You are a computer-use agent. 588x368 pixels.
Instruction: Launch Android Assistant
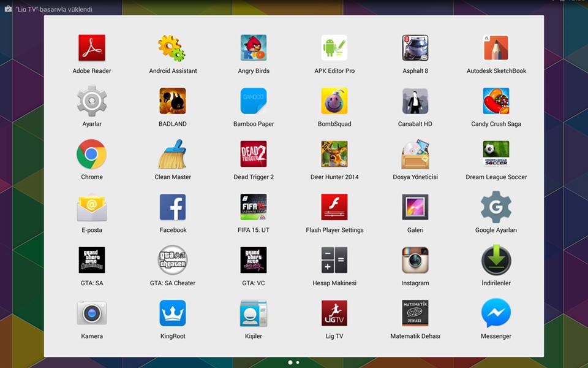pyautogui.click(x=173, y=48)
